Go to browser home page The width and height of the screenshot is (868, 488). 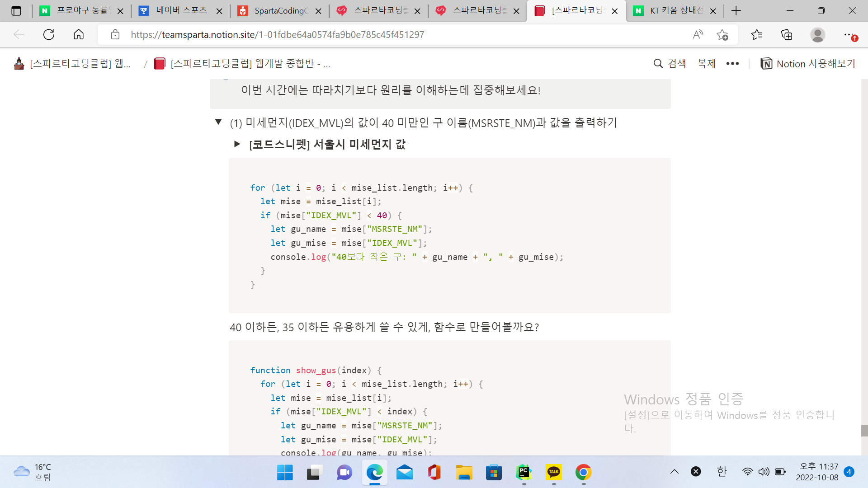[79, 34]
